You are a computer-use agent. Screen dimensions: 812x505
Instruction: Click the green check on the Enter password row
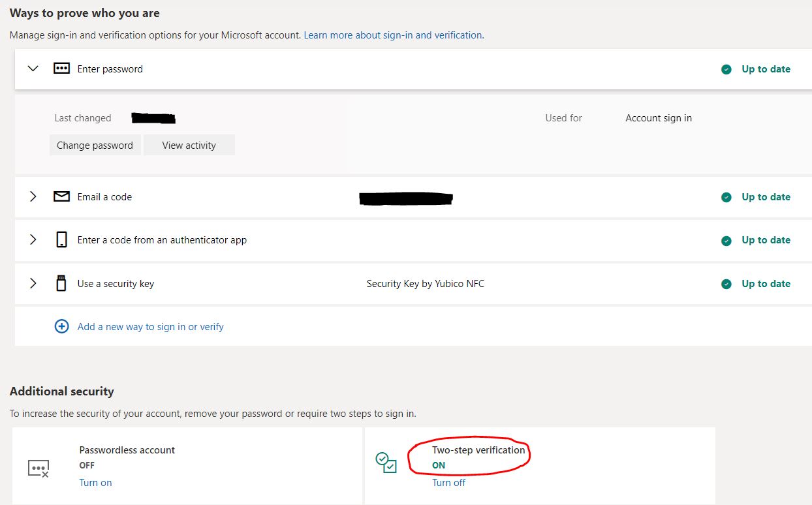point(726,69)
